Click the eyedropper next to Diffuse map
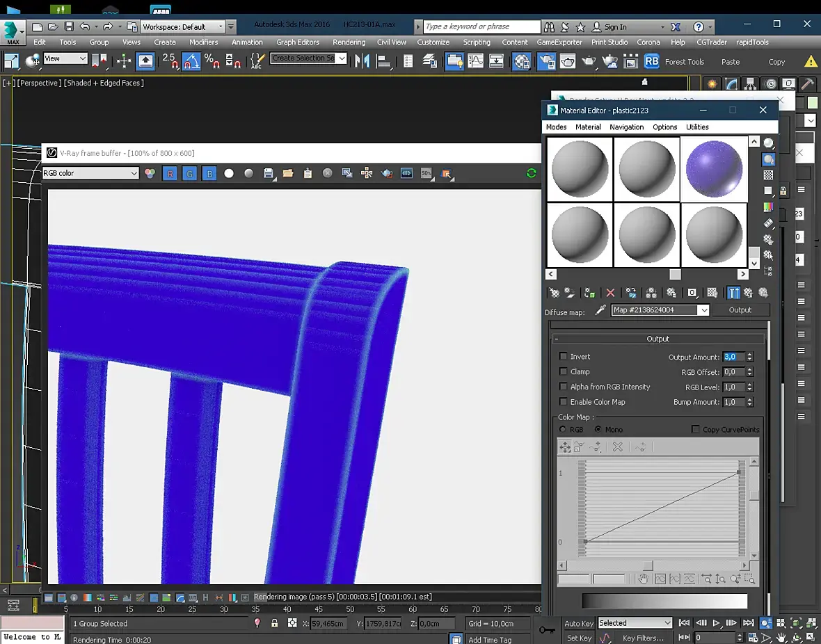 pos(600,310)
